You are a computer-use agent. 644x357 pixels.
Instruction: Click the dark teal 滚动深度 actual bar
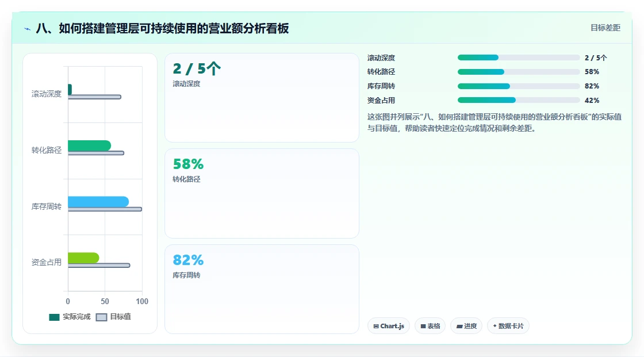tap(70, 90)
